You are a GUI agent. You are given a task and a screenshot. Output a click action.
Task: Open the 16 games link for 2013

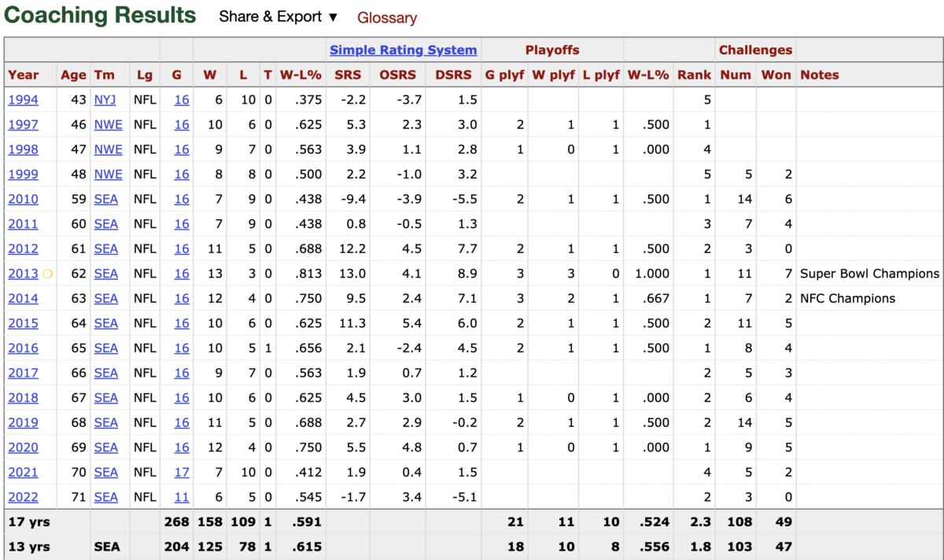coord(182,274)
